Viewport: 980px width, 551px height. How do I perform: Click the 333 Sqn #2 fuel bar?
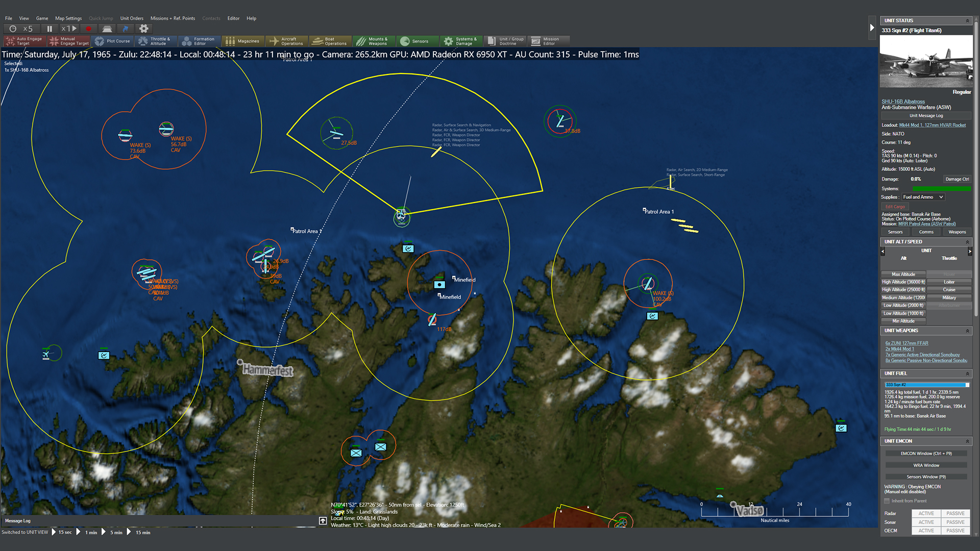pyautogui.click(x=926, y=385)
